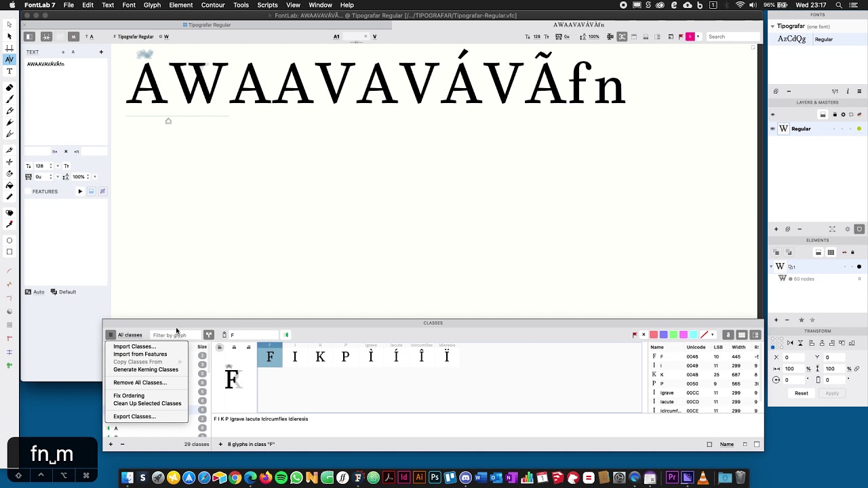Select the Scissors tool
Screen dimensions: 868x488
pyautogui.click(x=9, y=161)
